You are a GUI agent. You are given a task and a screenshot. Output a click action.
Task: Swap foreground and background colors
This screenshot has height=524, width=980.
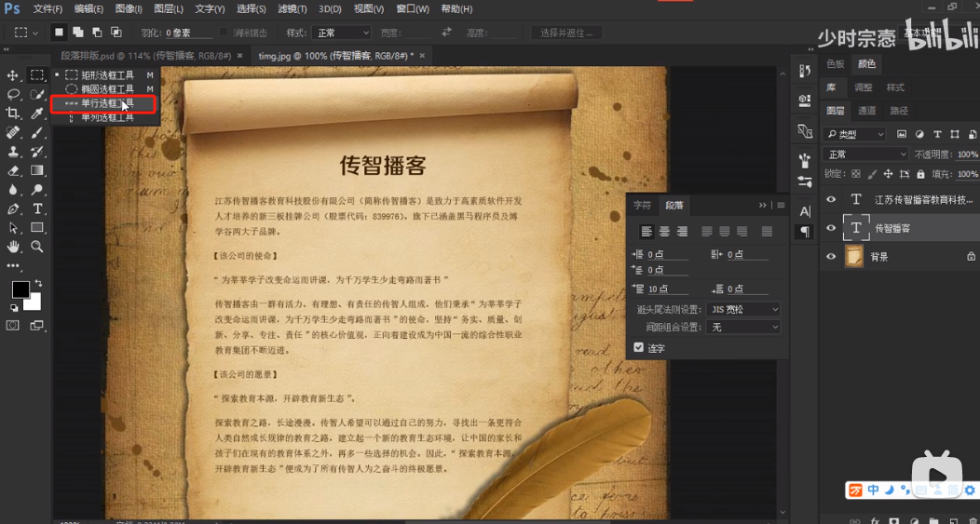pyautogui.click(x=38, y=283)
